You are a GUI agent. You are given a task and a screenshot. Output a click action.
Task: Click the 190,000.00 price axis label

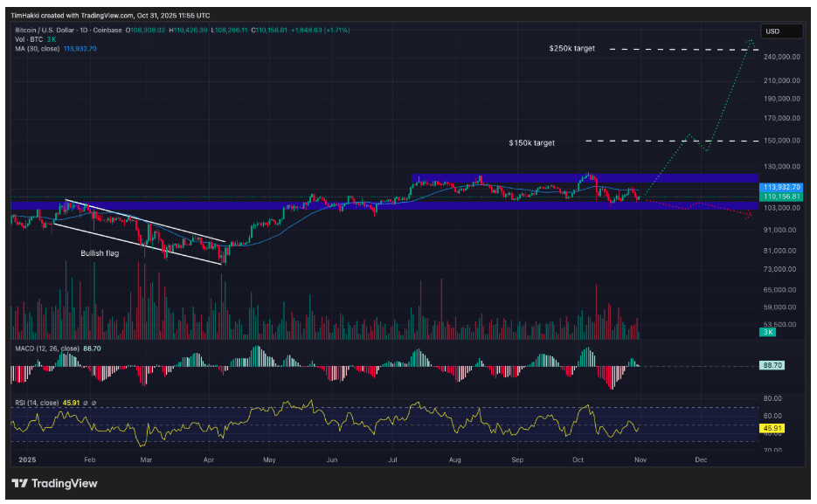point(781,99)
